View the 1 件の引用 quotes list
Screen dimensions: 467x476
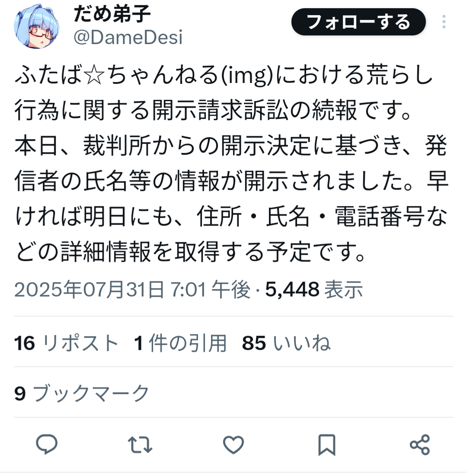180,343
